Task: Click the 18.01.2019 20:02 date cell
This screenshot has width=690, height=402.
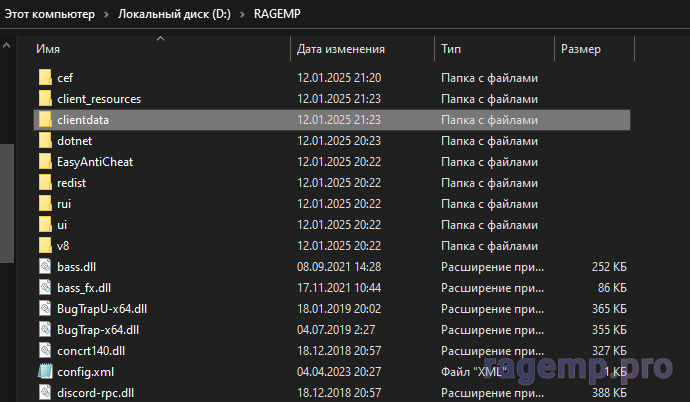Action: 339,309
